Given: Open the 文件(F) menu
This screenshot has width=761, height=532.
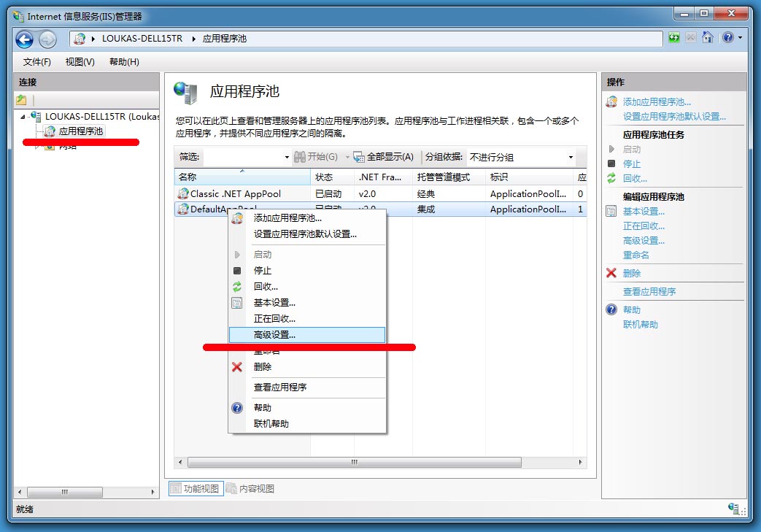Looking at the screenshot, I should tap(37, 61).
